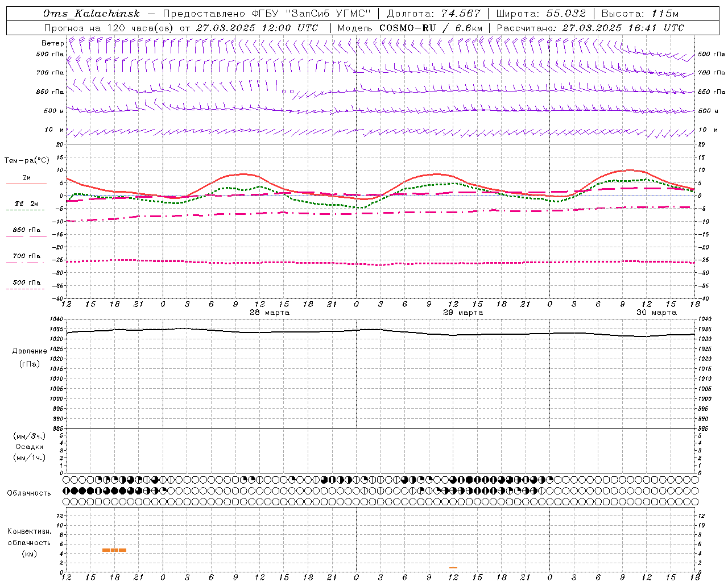
Task: Select the Высота: 115м field
Action: click(640, 14)
